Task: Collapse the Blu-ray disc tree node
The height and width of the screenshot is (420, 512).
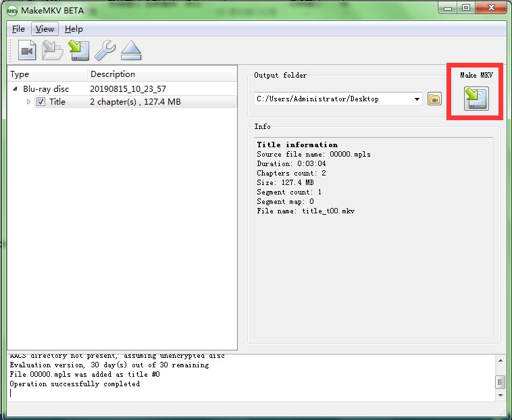Action: point(15,88)
